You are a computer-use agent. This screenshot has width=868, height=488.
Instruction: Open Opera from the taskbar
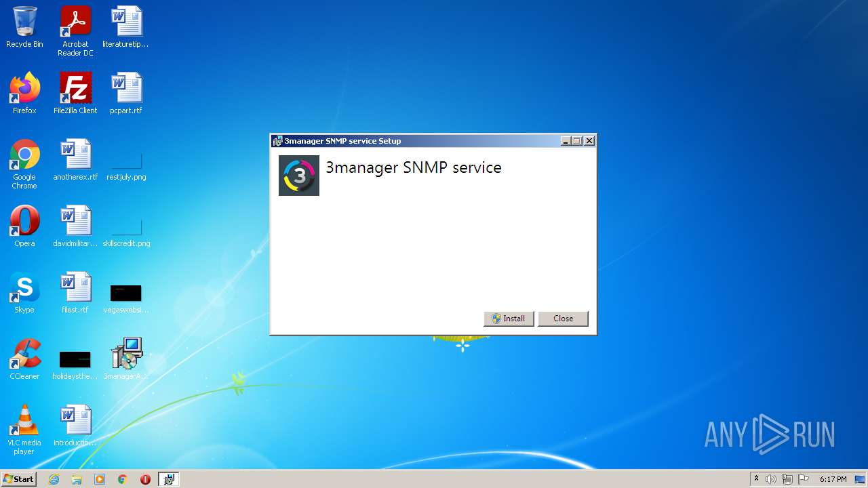point(145,479)
